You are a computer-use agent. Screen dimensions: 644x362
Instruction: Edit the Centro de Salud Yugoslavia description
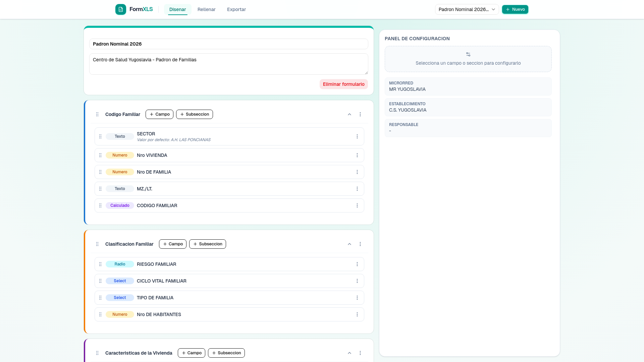tap(229, 64)
